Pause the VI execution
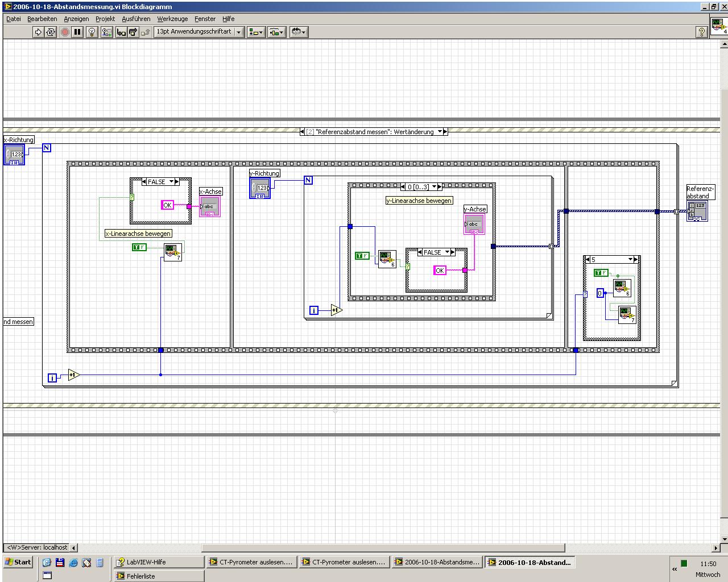 tap(78, 32)
